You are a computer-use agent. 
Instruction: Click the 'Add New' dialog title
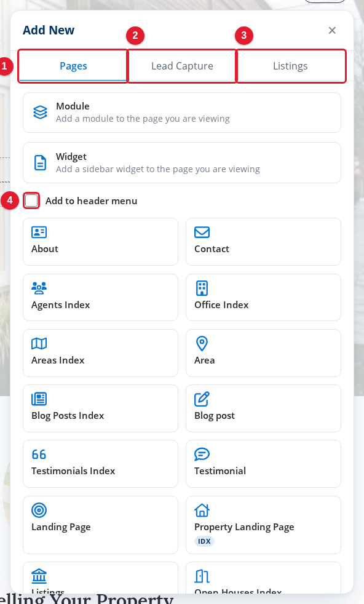point(49,30)
